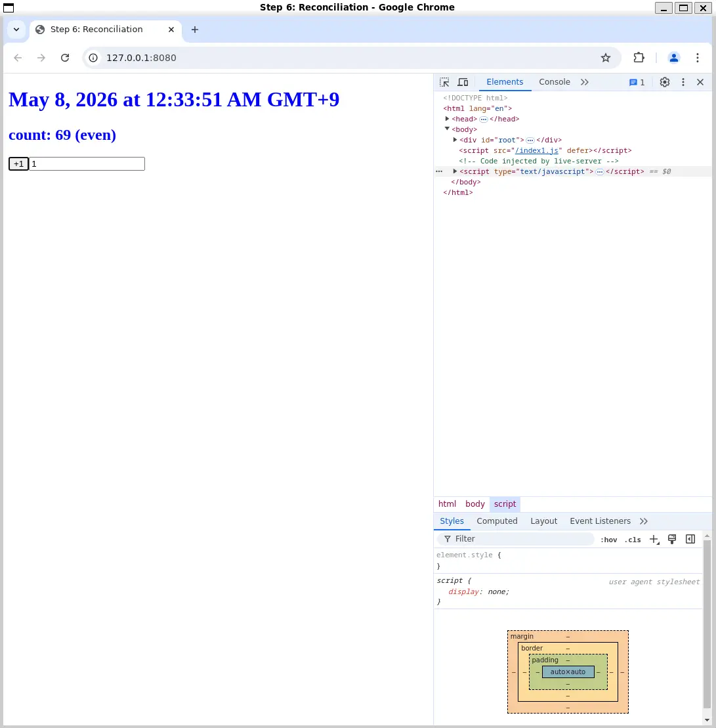This screenshot has width=716, height=728.
Task: Close the Step 6: Reconciliation tab
Action: pos(171,30)
